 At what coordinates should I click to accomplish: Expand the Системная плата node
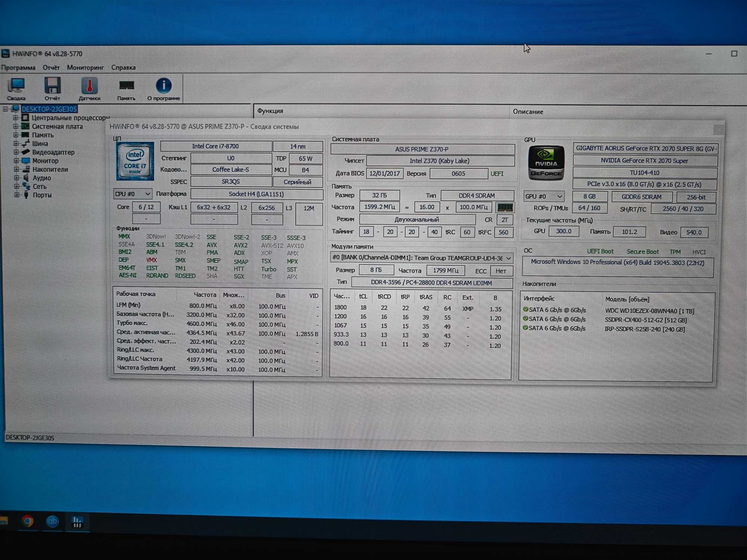point(16,126)
